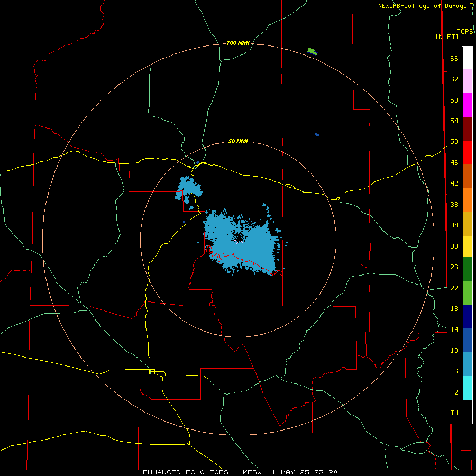
Task: Click the magenta legend swatch
Action: (x=467, y=105)
